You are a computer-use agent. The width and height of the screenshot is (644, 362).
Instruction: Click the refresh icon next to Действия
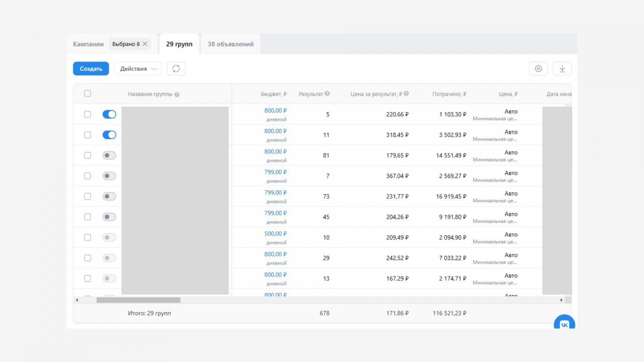pyautogui.click(x=176, y=69)
